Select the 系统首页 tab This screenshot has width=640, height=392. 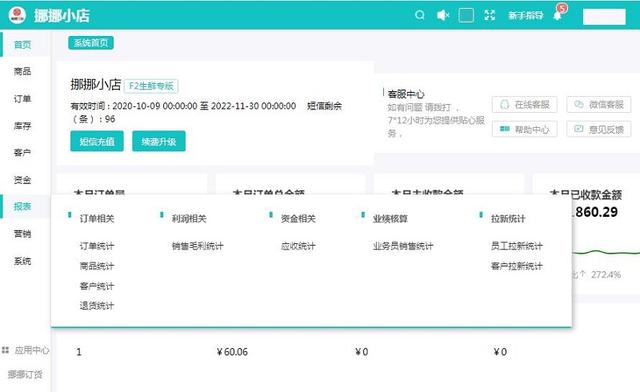(x=91, y=43)
